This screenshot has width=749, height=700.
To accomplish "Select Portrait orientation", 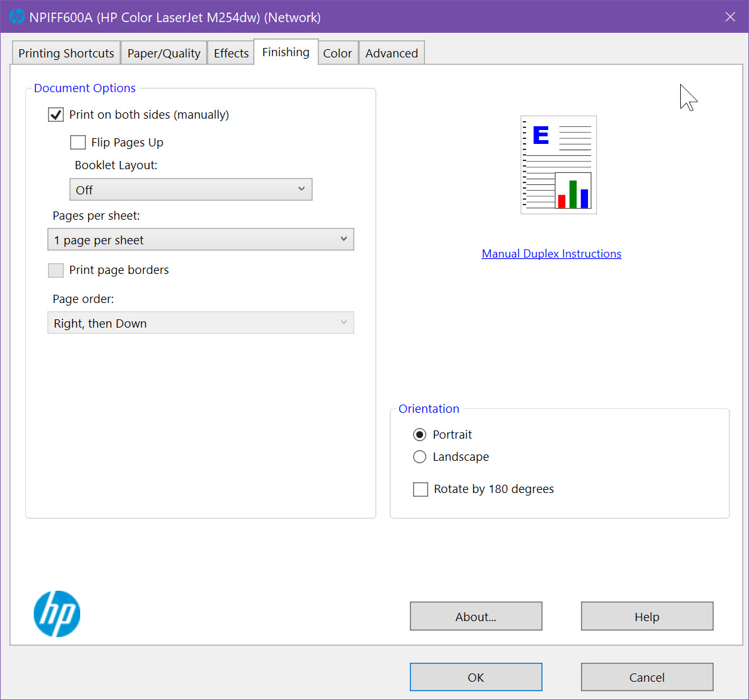I will point(419,434).
